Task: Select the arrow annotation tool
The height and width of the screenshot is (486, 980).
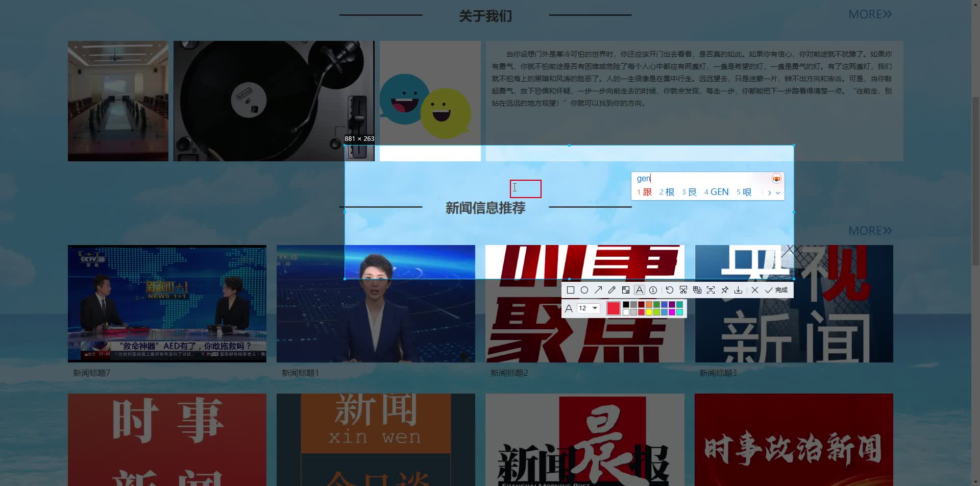Action: [x=599, y=290]
